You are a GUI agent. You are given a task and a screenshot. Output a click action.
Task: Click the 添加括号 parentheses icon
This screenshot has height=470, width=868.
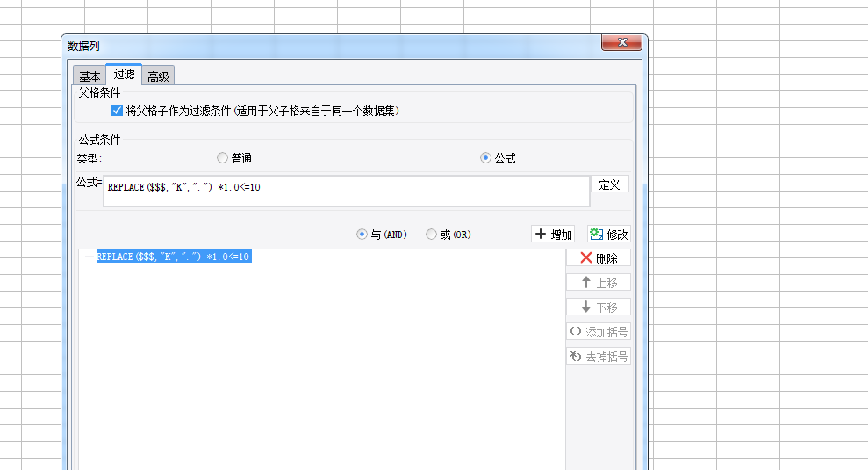click(576, 331)
